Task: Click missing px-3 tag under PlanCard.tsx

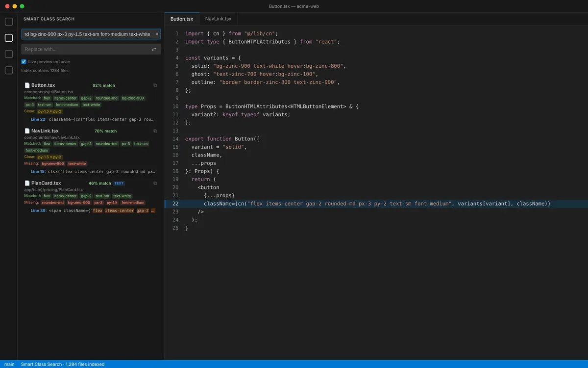Action: (x=98, y=202)
